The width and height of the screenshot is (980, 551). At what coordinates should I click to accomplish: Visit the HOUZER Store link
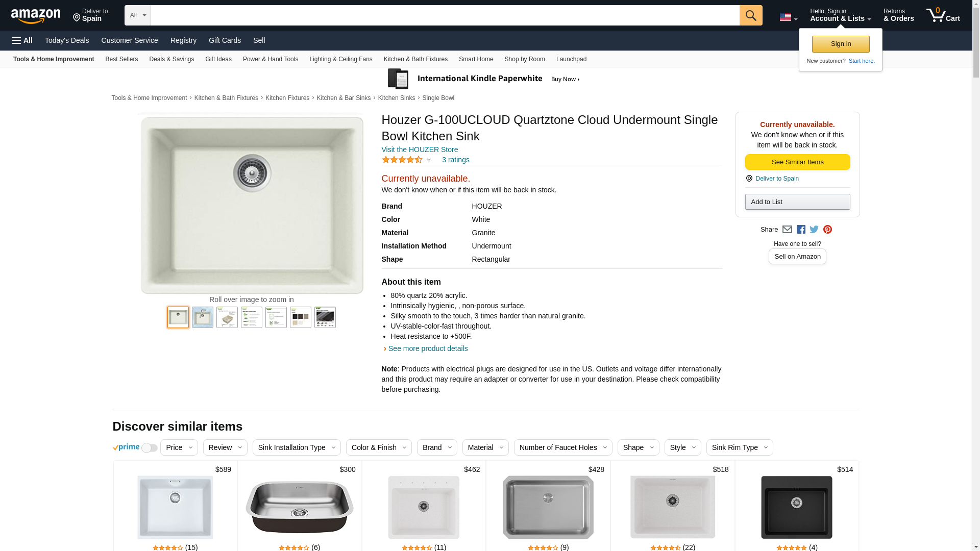420,149
